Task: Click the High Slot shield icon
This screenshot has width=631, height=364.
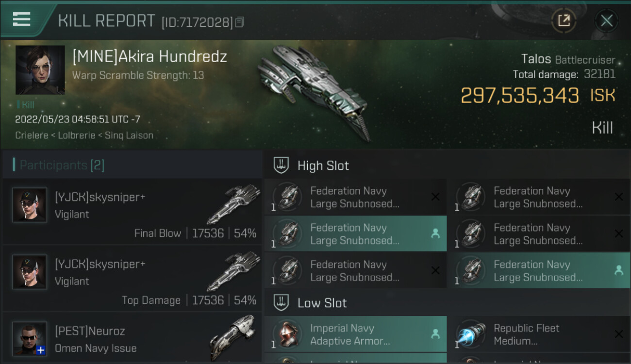Action: pyautogui.click(x=281, y=165)
